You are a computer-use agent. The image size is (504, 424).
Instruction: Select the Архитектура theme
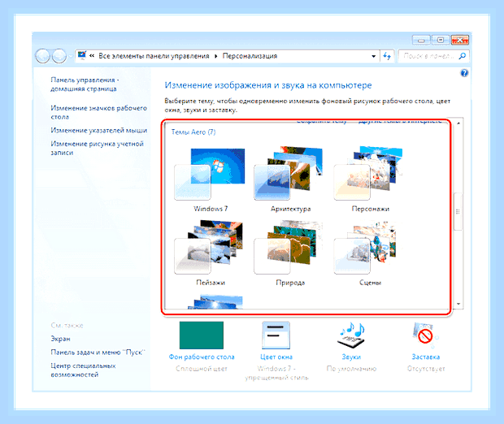click(289, 178)
